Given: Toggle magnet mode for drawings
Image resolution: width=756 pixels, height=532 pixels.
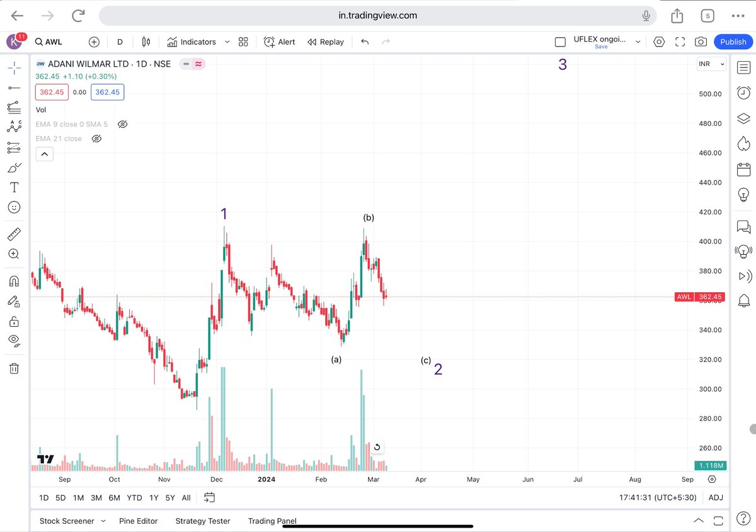Looking at the screenshot, I should pyautogui.click(x=14, y=281).
